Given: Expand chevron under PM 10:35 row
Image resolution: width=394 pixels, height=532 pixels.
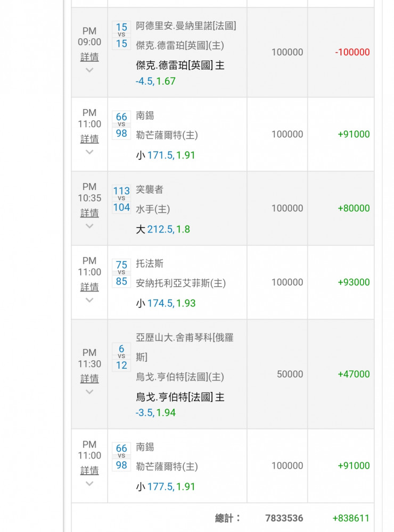Looking at the screenshot, I should pos(89,226).
